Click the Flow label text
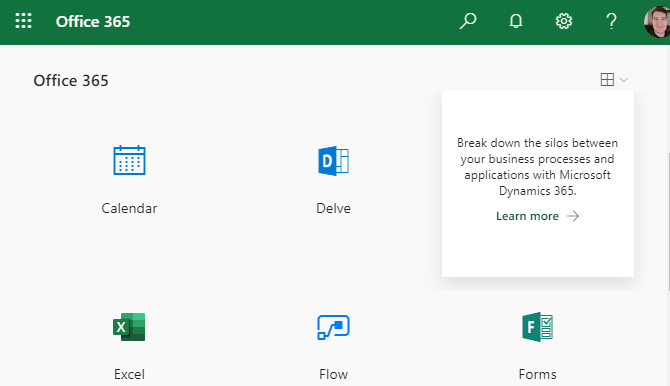This screenshot has height=386, width=670. [x=333, y=374]
